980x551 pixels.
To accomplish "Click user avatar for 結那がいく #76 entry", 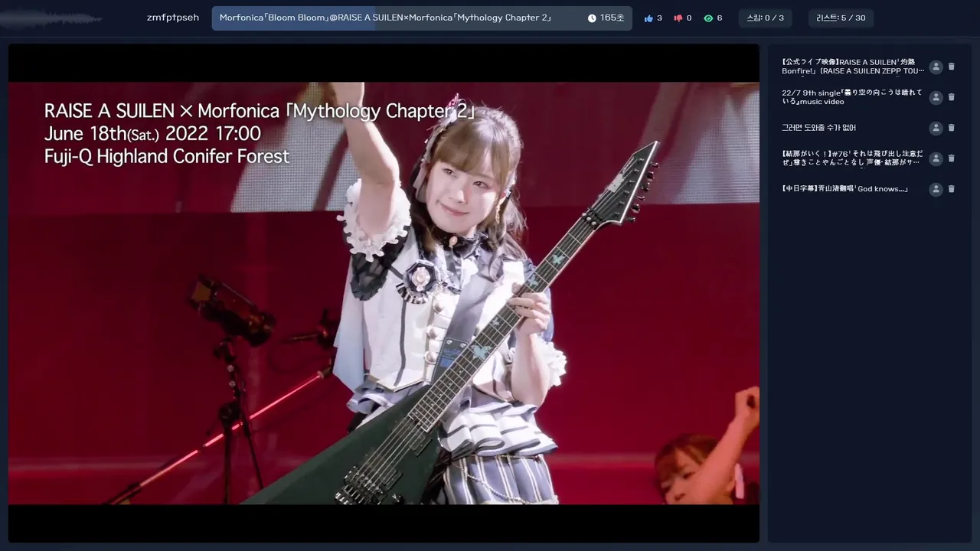I will tap(936, 158).
